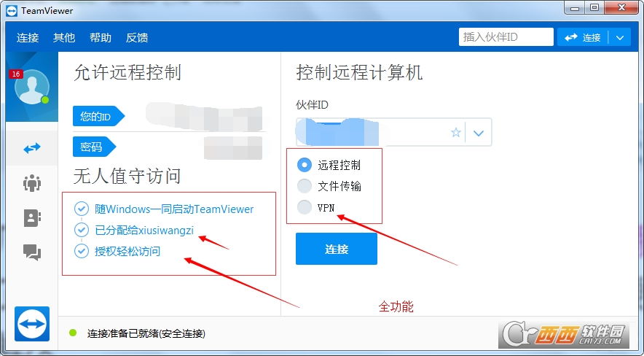Image resolution: width=644 pixels, height=356 pixels.
Task: Click the 密码 label tag
Action: [95, 147]
